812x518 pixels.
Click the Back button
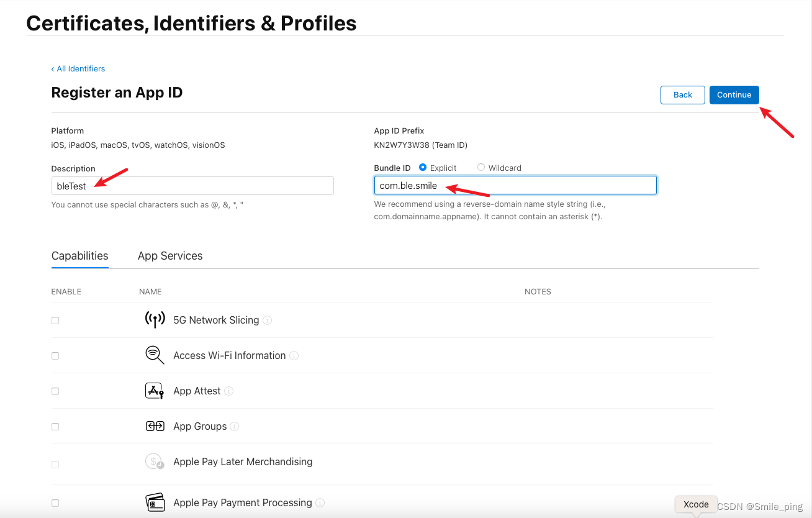tap(683, 94)
